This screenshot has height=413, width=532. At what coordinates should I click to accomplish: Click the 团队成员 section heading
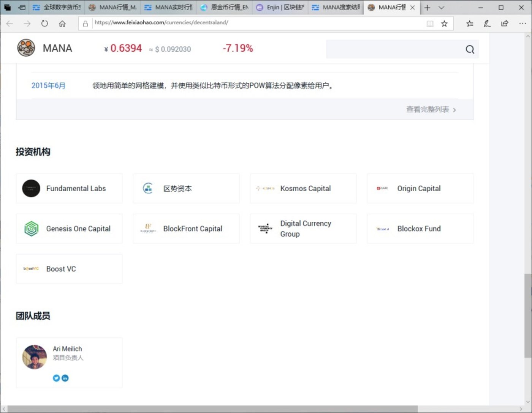click(x=33, y=315)
